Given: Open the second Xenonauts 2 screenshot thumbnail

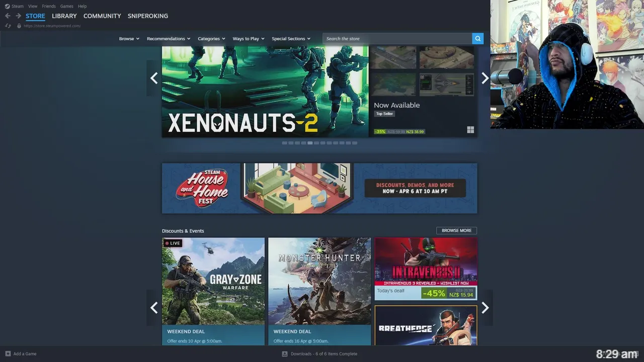Looking at the screenshot, I should [x=447, y=57].
